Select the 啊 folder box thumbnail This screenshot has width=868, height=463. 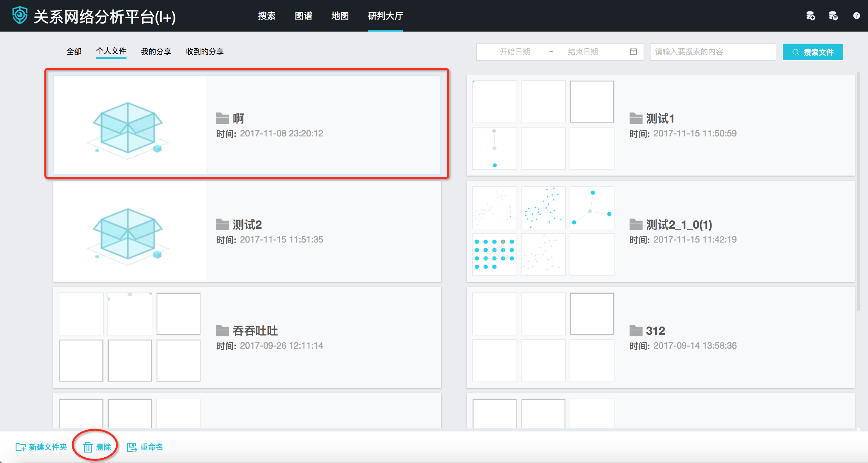coord(130,125)
